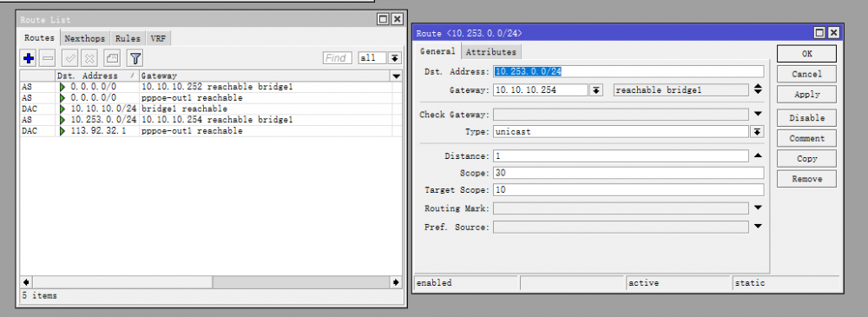Click the 'static' status bar entry
Screen dimensions: 868x317
point(786,282)
